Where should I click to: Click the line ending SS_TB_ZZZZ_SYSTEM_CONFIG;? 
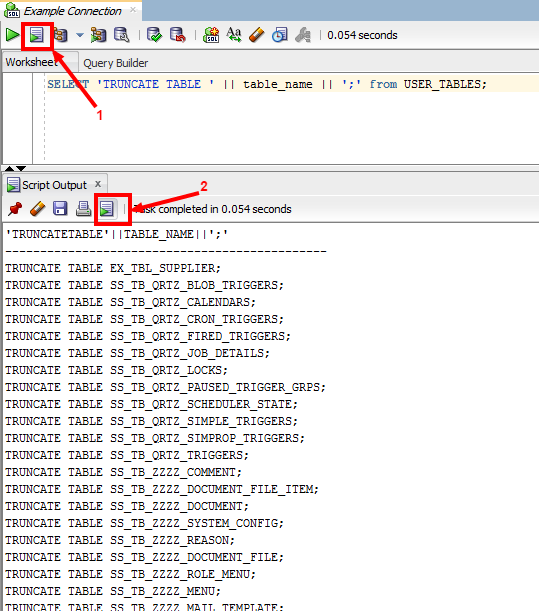144,523
